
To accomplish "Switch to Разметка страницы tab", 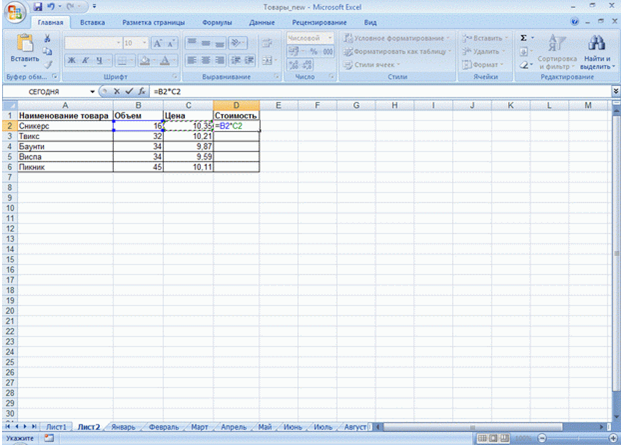I will 153,23.
